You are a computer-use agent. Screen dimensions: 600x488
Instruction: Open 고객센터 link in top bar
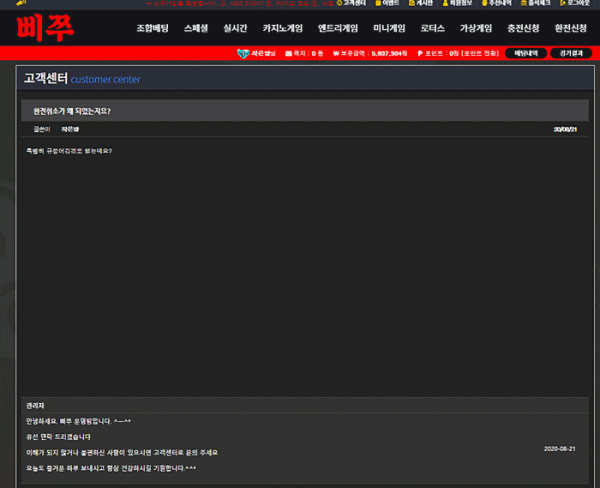[x=351, y=3]
